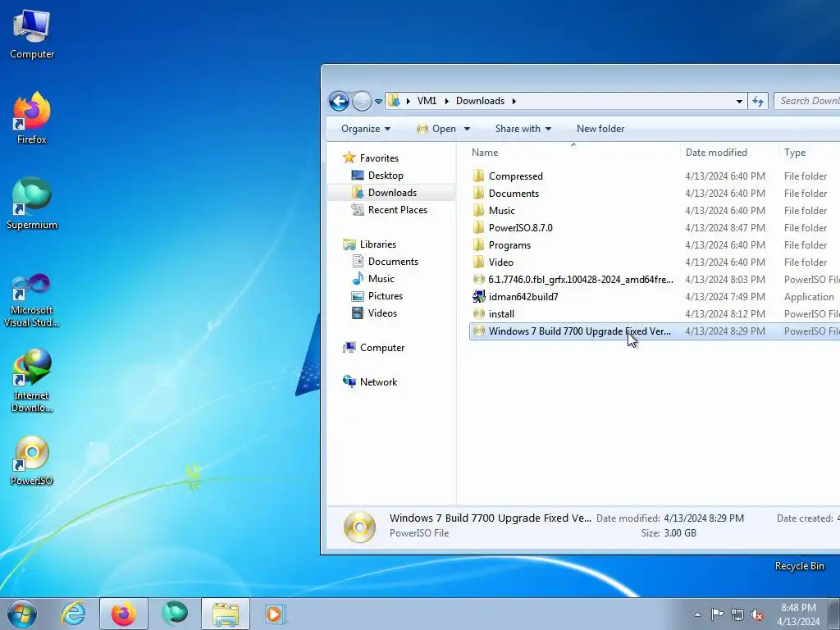840x630 pixels.
Task: Open the Organize menu
Action: [x=365, y=129]
